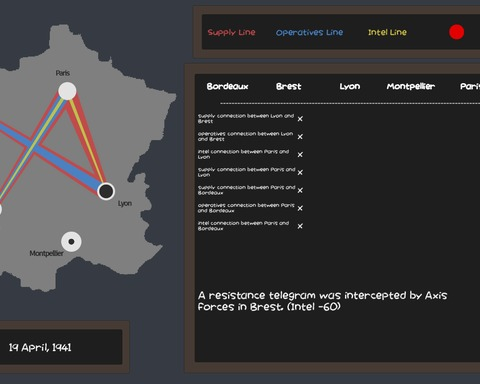Click the 'Supply connection between Lyon and Brest' text
This screenshot has height=384, width=480.
(246, 119)
